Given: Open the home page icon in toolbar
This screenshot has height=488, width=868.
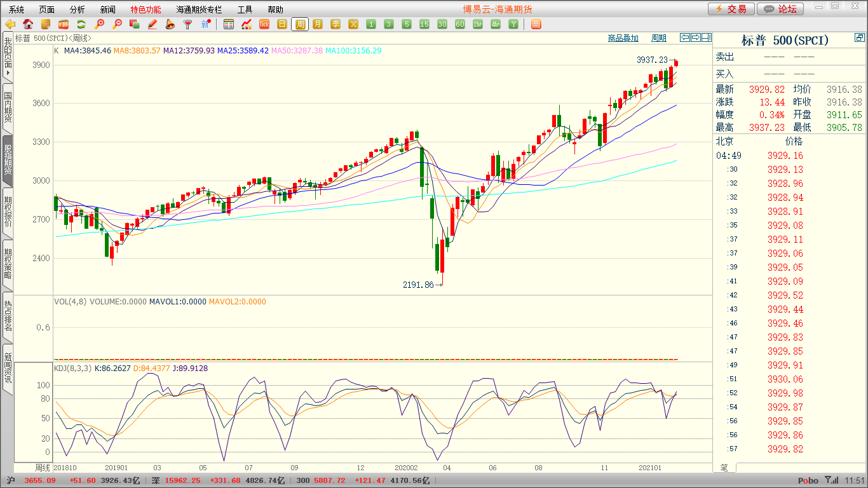Looking at the screenshot, I should click(x=28, y=24).
